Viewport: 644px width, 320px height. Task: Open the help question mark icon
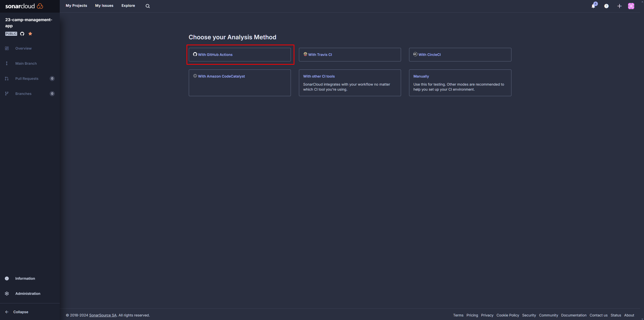pyautogui.click(x=606, y=6)
